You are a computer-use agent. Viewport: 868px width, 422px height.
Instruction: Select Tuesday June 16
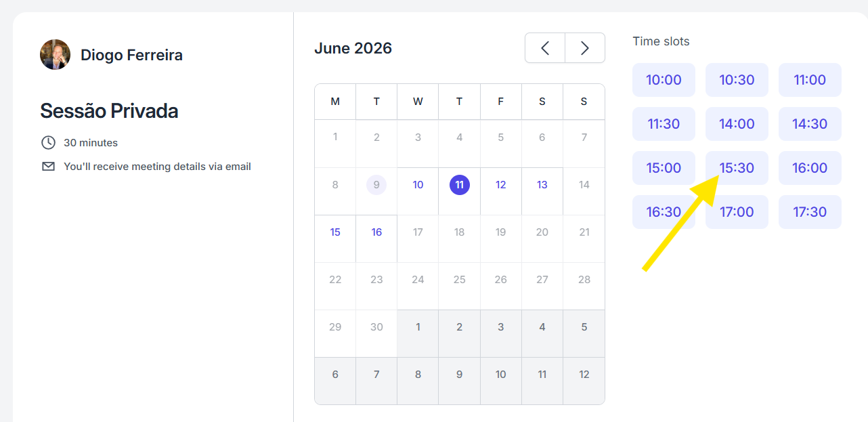(376, 232)
